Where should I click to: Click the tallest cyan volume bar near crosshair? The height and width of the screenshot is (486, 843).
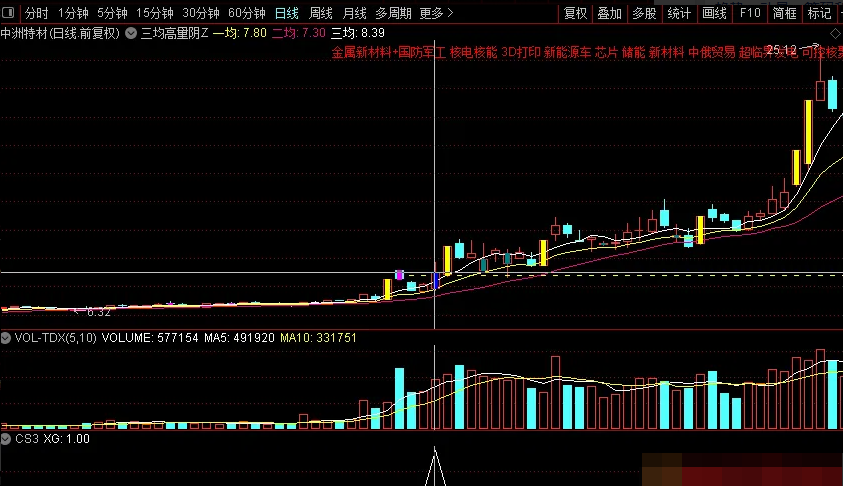click(x=459, y=397)
